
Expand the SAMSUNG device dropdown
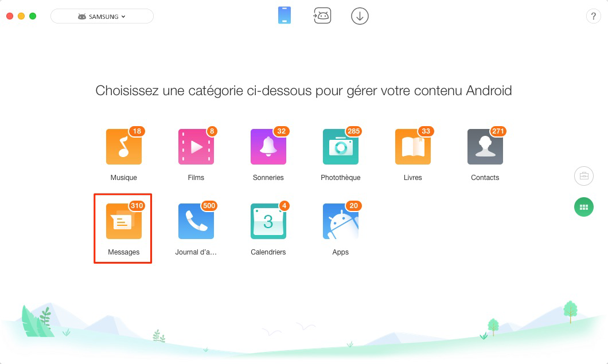(102, 17)
